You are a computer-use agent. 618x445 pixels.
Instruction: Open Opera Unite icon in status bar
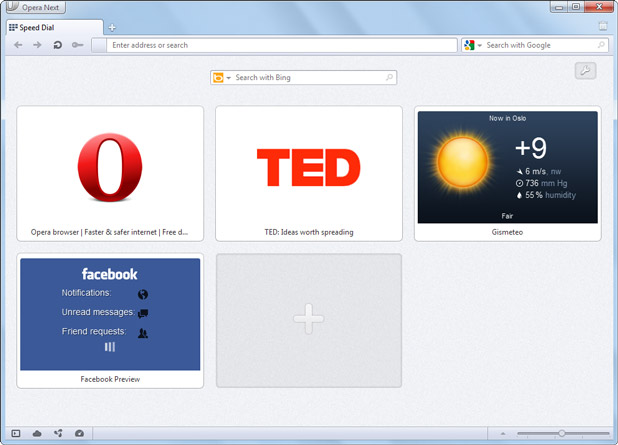pos(58,434)
